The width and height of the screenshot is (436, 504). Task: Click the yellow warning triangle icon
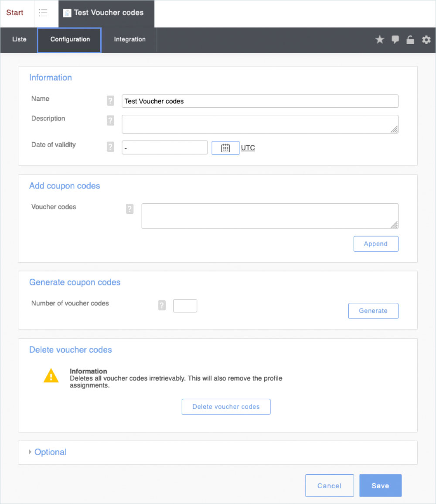(x=51, y=376)
